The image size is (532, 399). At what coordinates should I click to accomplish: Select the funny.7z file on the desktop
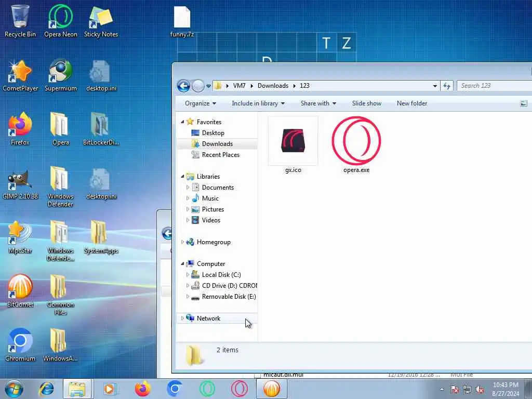[182, 22]
